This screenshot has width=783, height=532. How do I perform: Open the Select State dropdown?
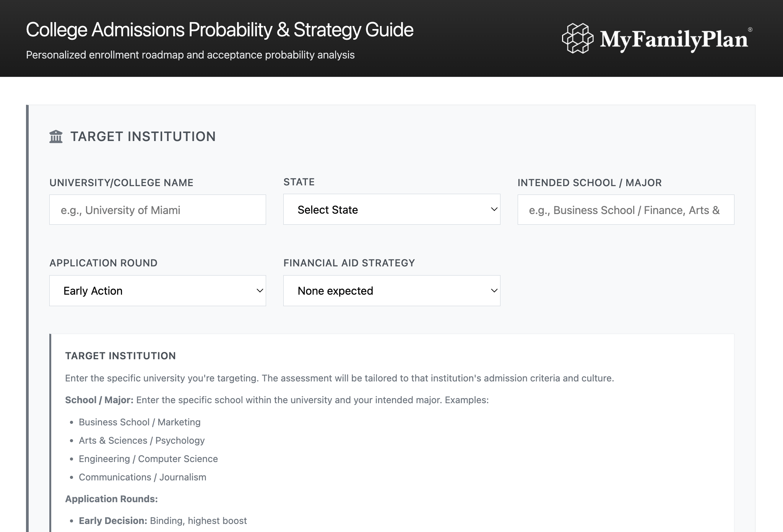391,209
